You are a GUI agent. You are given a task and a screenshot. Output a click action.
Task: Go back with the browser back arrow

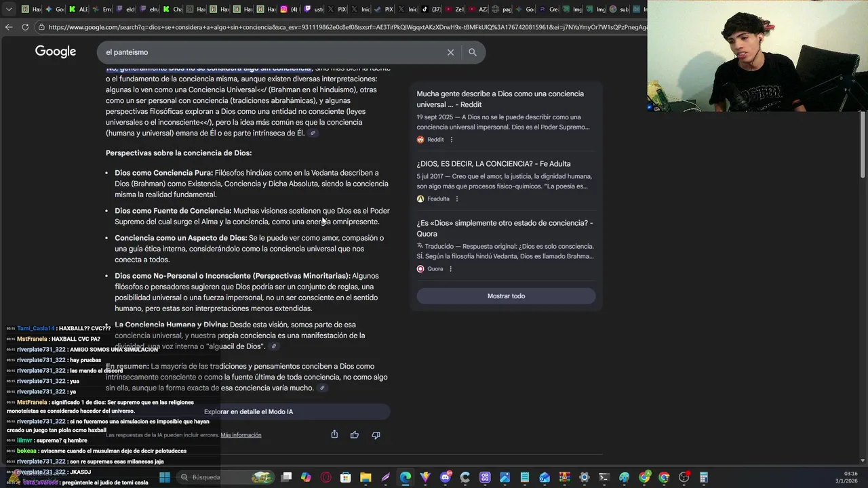8,27
